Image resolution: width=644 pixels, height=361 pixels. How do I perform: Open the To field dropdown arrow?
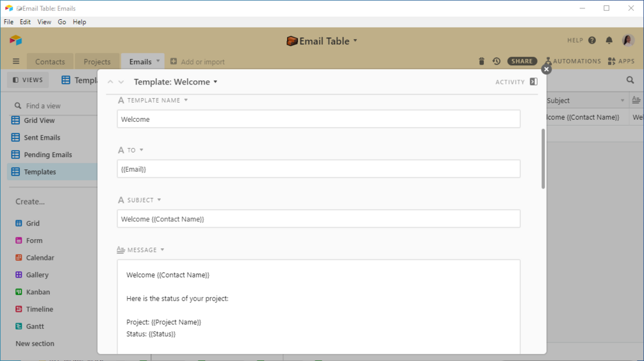click(x=141, y=150)
